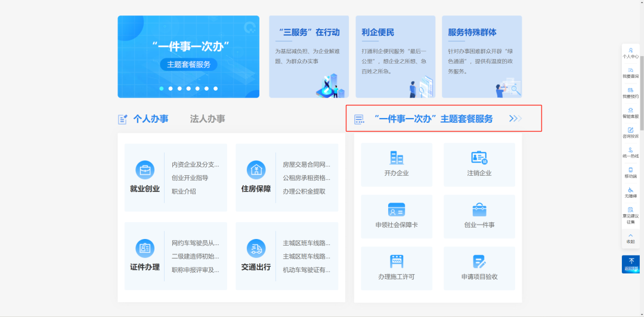
Task: Open 网约车驾驶员从... link
Action: [196, 243]
